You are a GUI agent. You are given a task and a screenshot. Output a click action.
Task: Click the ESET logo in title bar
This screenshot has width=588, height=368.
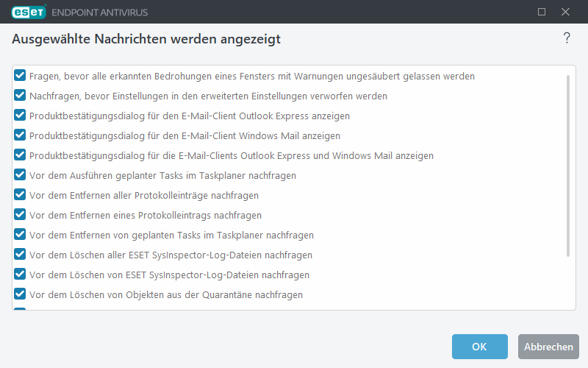[28, 12]
